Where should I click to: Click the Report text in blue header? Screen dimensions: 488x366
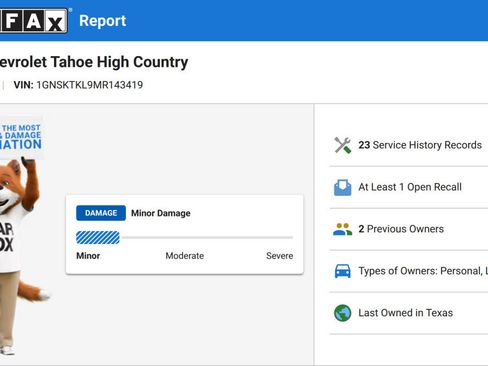(103, 21)
